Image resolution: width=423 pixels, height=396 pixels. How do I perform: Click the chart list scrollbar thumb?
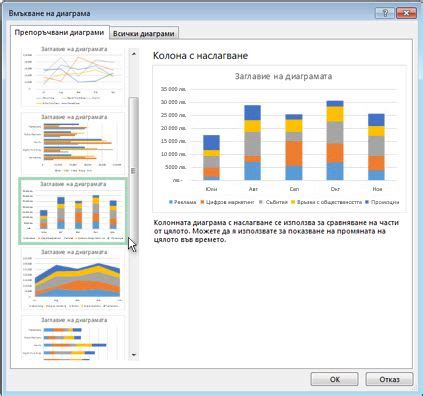(134, 171)
